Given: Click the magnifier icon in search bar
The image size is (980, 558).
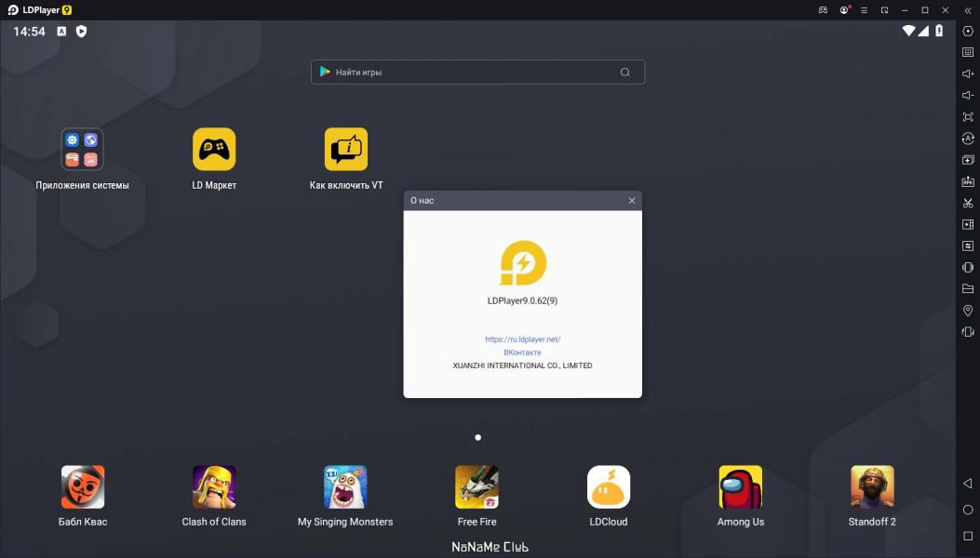Looking at the screenshot, I should click(x=625, y=72).
